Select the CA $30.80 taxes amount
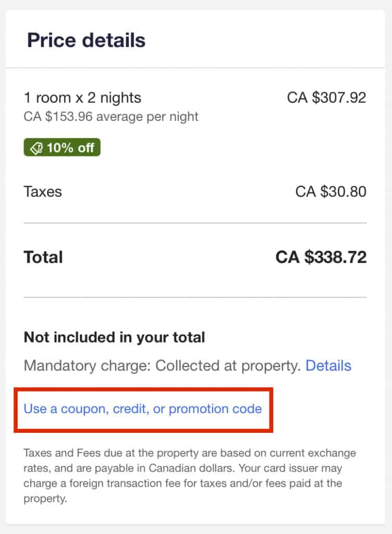Image resolution: width=392 pixels, height=534 pixels. 331,192
